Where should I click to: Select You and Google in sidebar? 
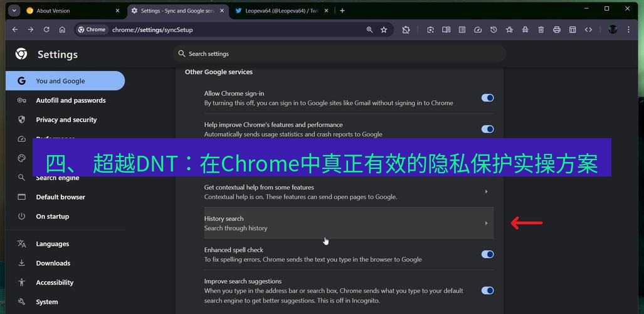(65, 80)
